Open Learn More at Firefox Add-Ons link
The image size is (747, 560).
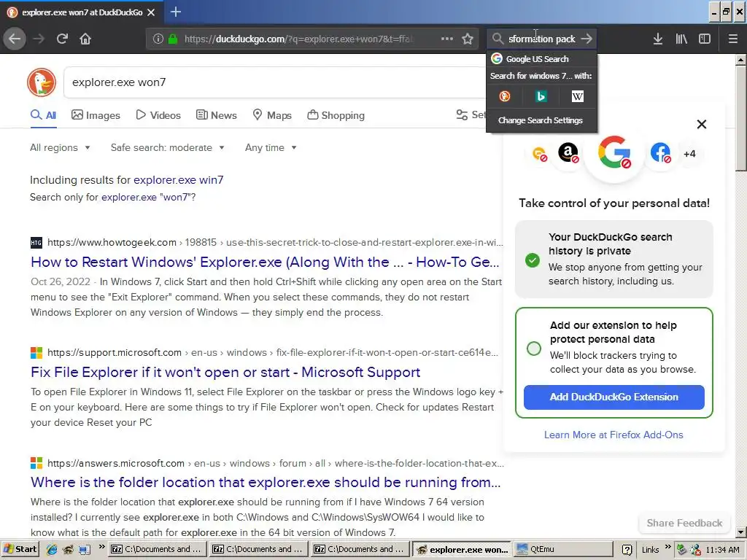pyautogui.click(x=614, y=435)
